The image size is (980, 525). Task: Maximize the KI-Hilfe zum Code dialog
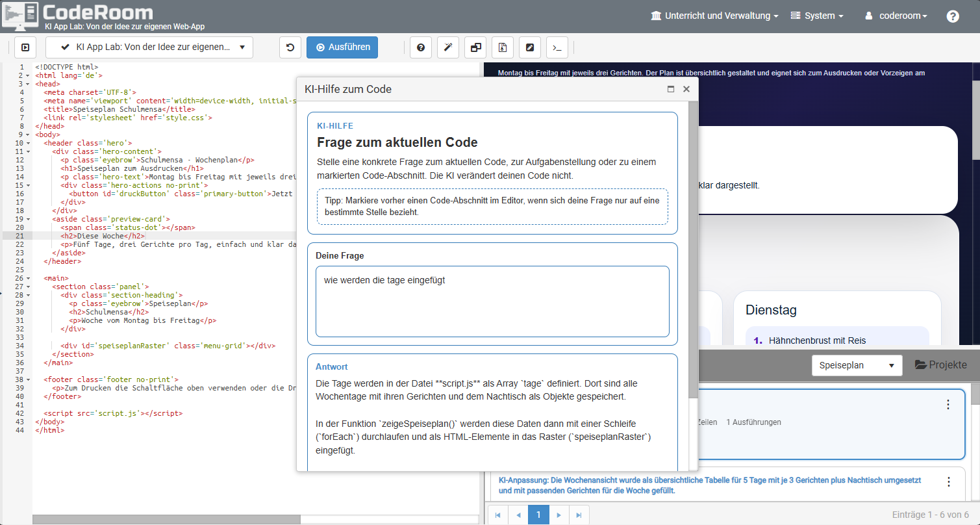pos(671,89)
